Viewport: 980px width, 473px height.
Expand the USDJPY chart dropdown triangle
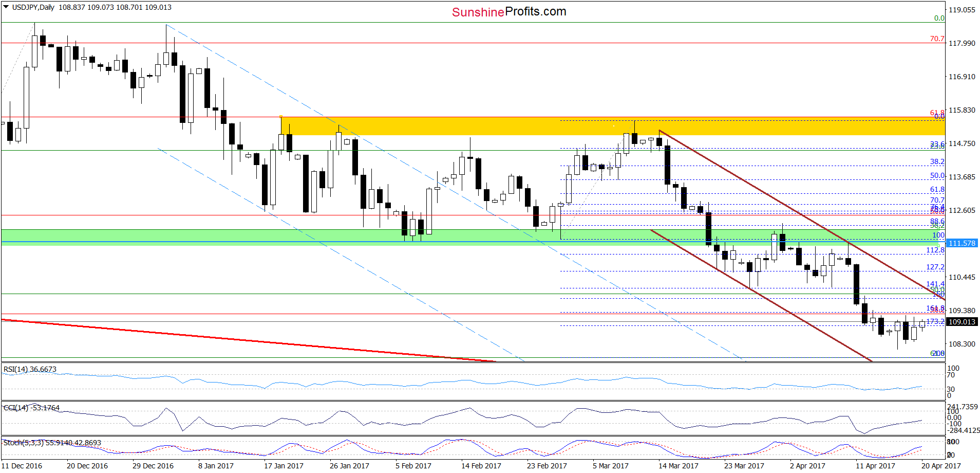(6, 7)
